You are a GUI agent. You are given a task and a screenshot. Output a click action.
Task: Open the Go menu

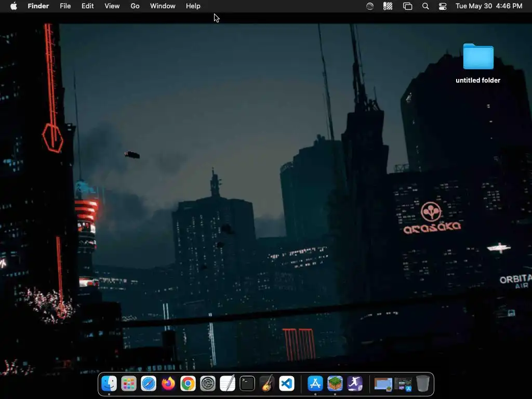[x=135, y=6]
